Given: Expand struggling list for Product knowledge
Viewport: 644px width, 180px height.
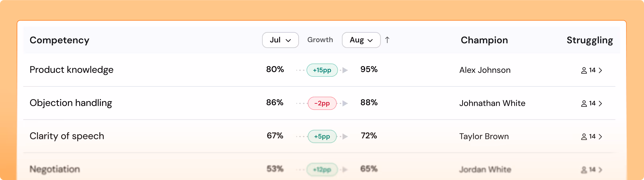Looking at the screenshot, I should pyautogui.click(x=600, y=70).
